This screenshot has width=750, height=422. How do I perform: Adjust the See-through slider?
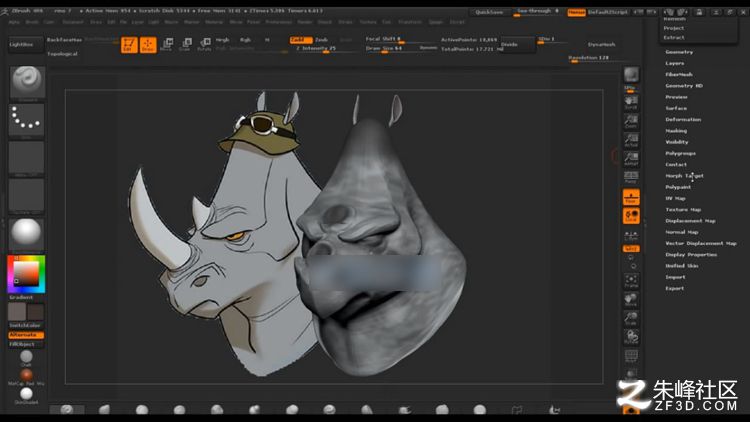[538, 11]
